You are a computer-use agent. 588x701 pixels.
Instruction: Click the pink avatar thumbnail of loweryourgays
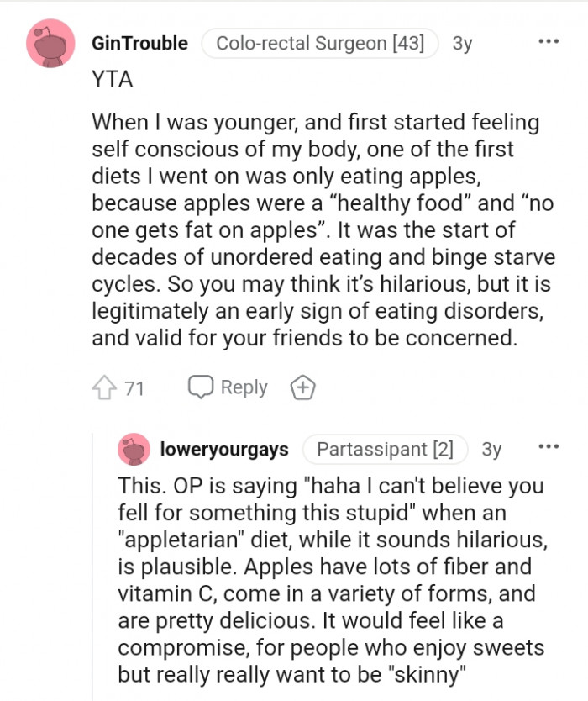pyautogui.click(x=134, y=450)
